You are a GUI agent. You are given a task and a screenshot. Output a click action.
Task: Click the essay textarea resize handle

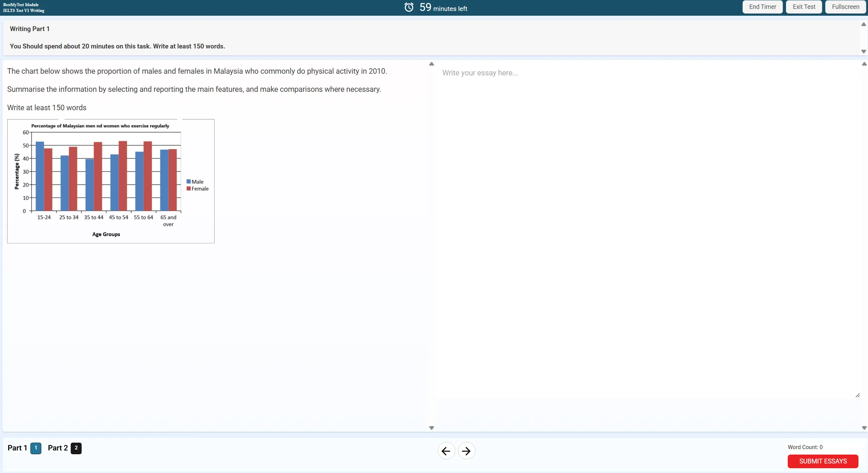(857, 395)
